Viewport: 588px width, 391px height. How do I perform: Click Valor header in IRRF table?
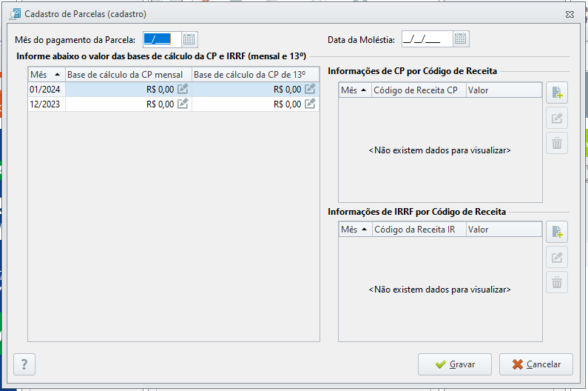[x=504, y=230]
